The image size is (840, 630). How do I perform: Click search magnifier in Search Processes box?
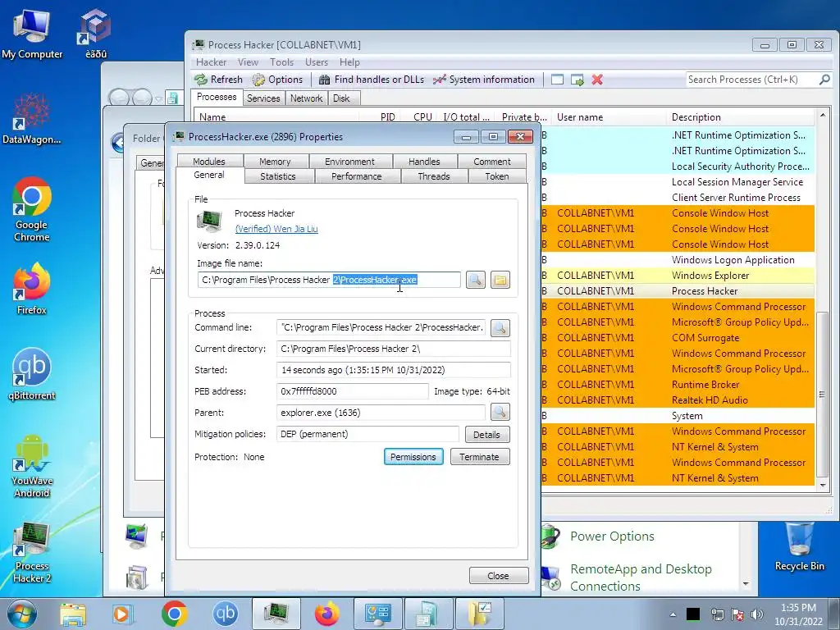(x=824, y=80)
